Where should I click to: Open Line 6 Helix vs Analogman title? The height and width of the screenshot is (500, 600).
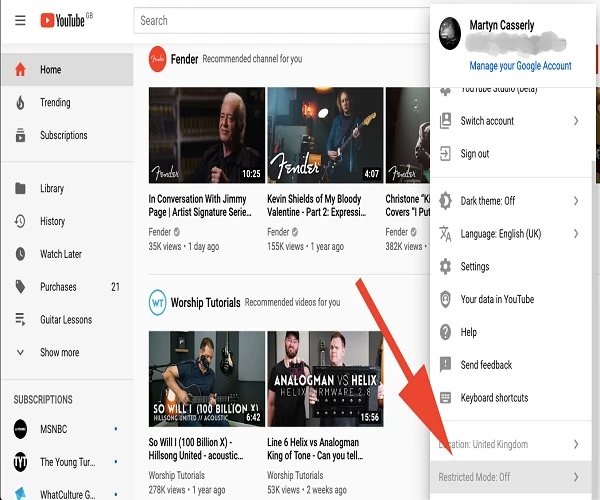(315, 449)
